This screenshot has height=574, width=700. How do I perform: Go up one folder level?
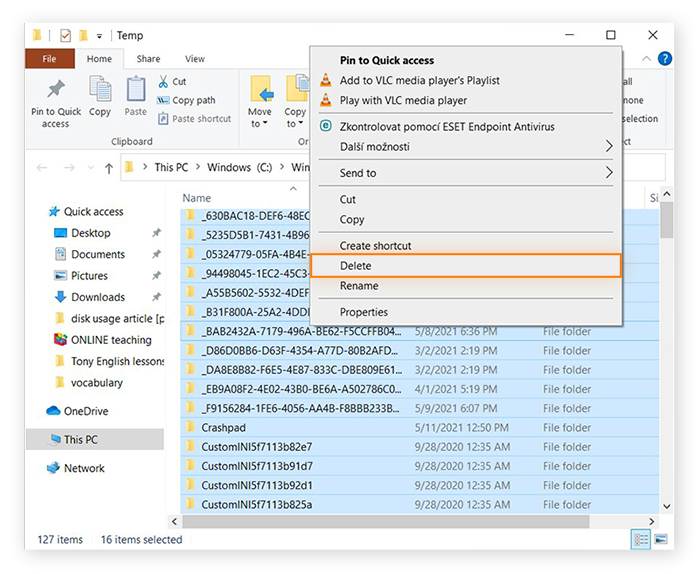point(108,168)
